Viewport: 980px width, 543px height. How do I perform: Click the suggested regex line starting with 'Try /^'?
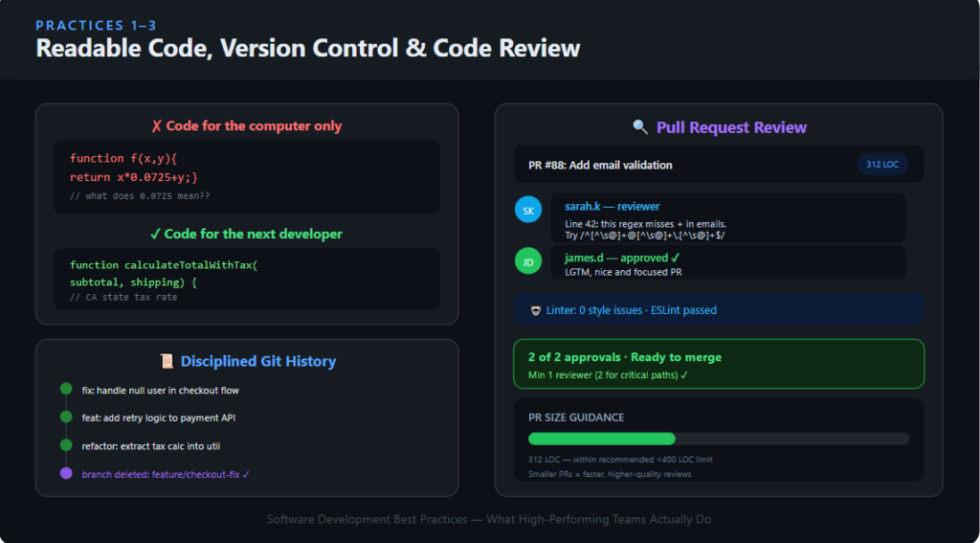(x=645, y=236)
